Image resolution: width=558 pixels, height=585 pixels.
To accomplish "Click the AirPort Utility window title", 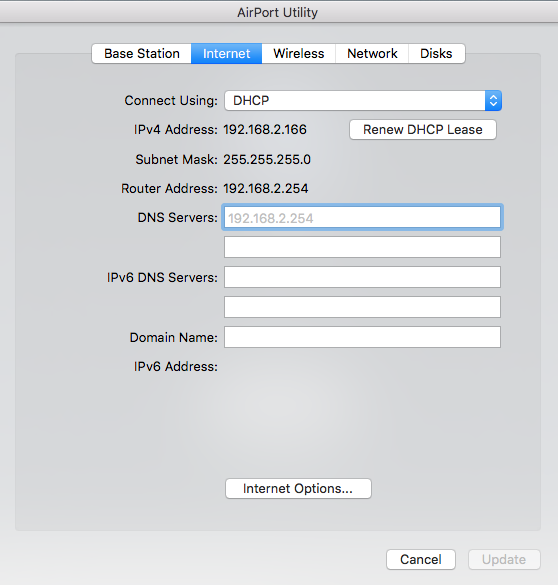I will click(278, 12).
